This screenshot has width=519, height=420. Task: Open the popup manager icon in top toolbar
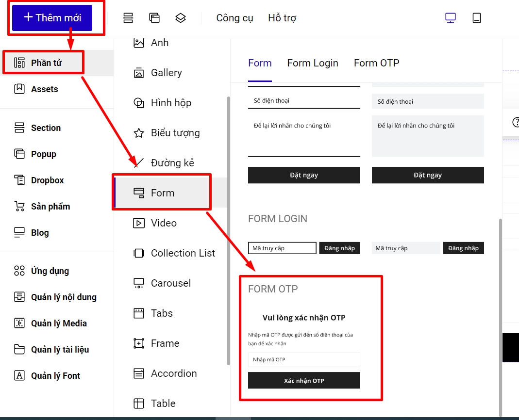[x=154, y=18]
